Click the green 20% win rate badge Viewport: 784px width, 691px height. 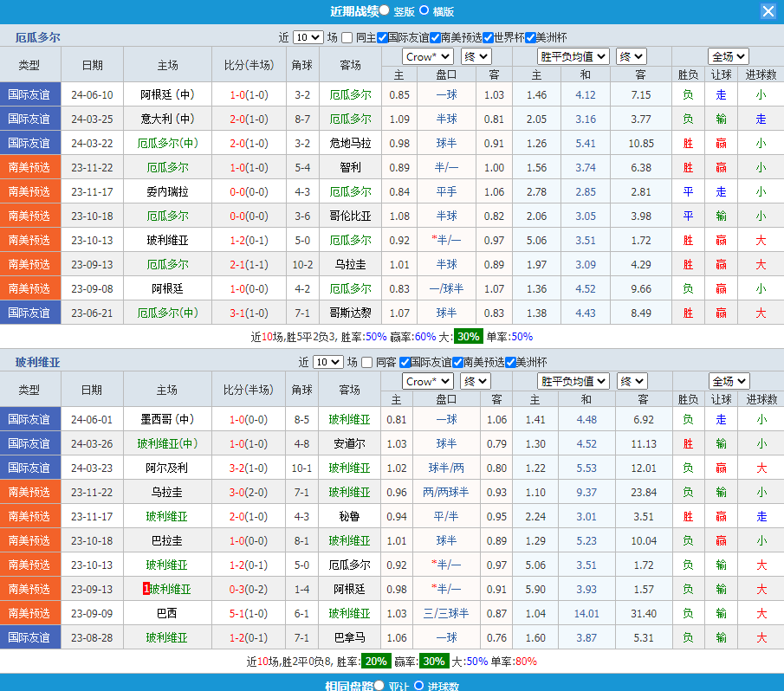pos(376,661)
